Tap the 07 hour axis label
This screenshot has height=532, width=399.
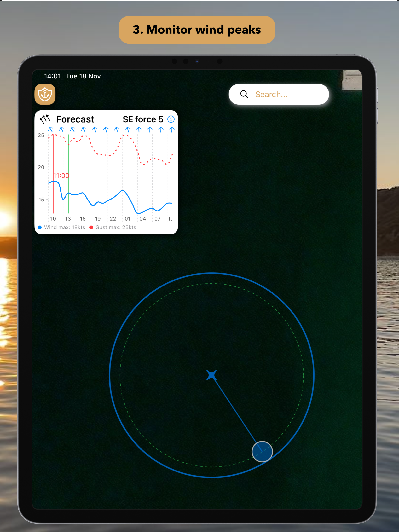click(x=158, y=219)
